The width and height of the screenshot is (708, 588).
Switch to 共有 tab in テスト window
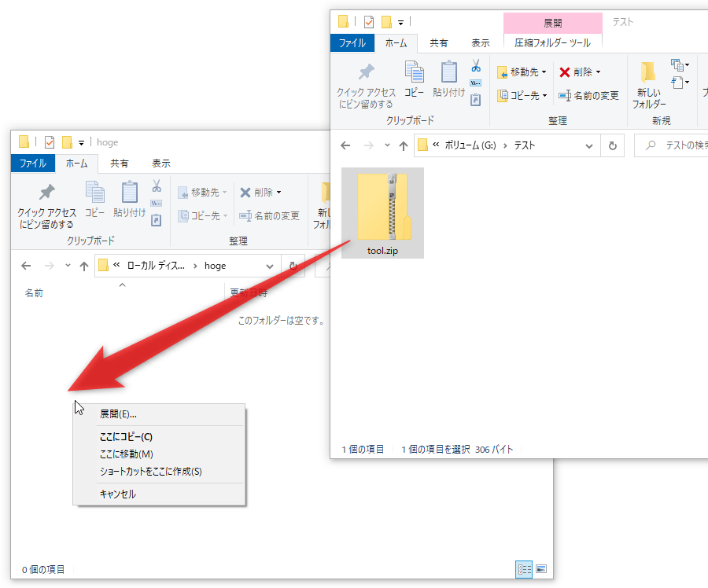click(438, 43)
